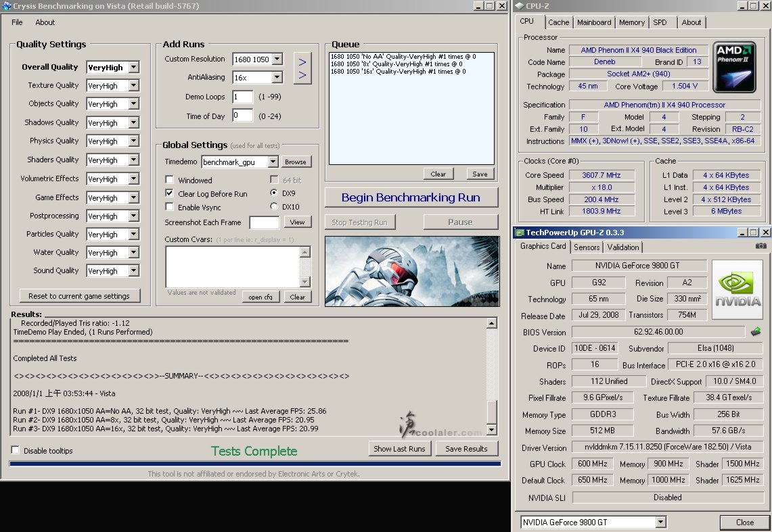772x532 pixels.
Task: Open the CPU-Z About tab
Action: (x=691, y=22)
